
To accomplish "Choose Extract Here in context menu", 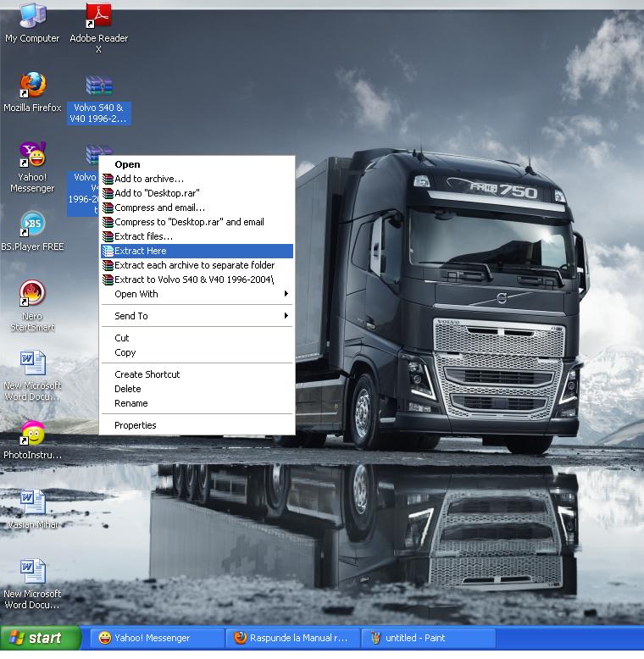I will click(x=197, y=251).
